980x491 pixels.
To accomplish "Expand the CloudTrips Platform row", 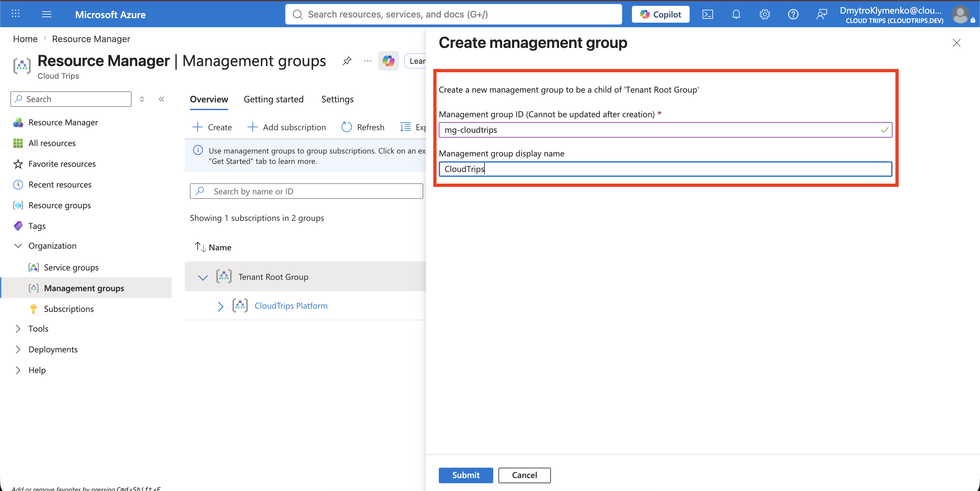I will 220,306.
